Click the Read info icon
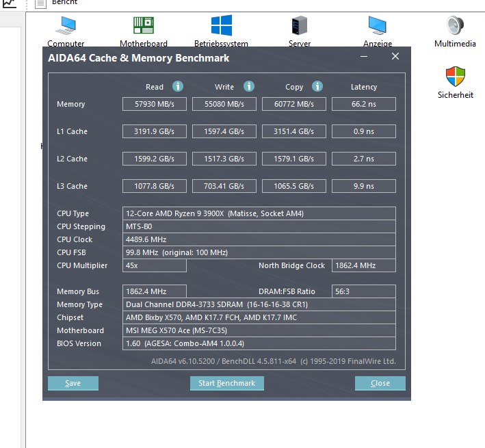Screen dimensions: 485x448 point(178,86)
